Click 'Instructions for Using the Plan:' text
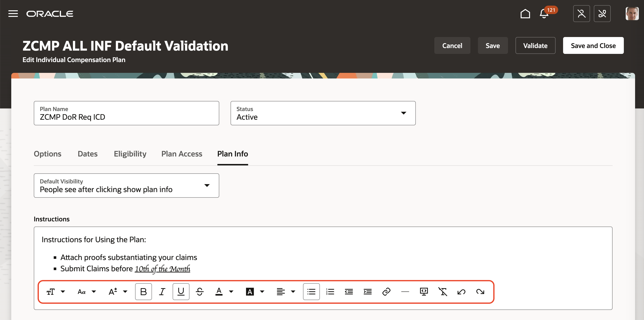 click(x=94, y=240)
